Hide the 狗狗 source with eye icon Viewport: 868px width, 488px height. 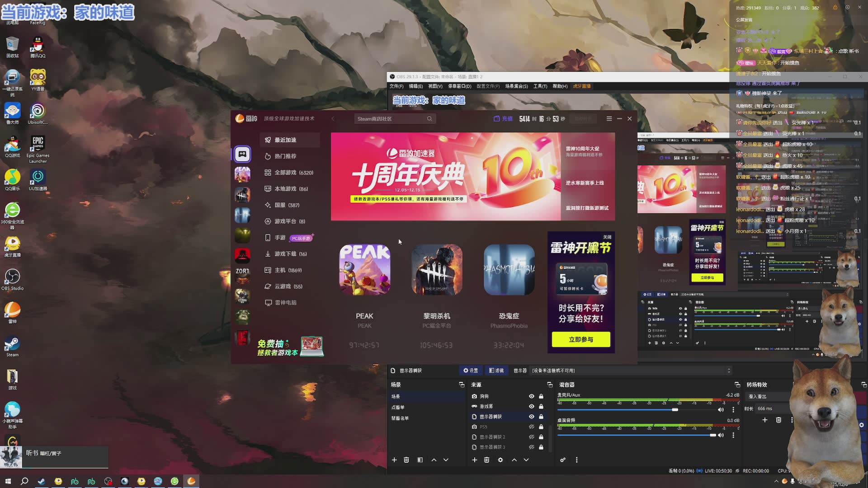[x=532, y=396]
